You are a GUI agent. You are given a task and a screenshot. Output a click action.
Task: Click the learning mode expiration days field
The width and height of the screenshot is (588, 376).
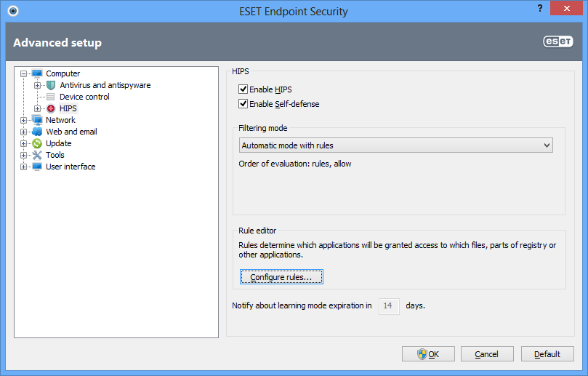pos(389,306)
